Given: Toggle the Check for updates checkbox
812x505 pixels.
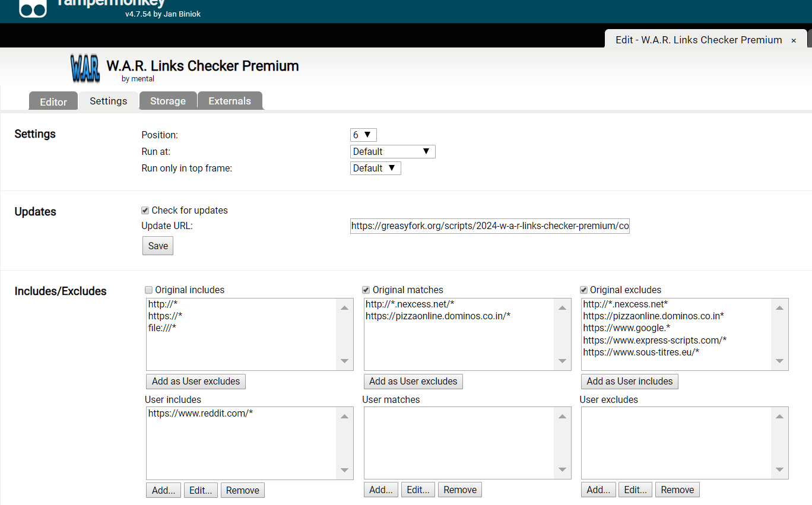Looking at the screenshot, I should (145, 210).
